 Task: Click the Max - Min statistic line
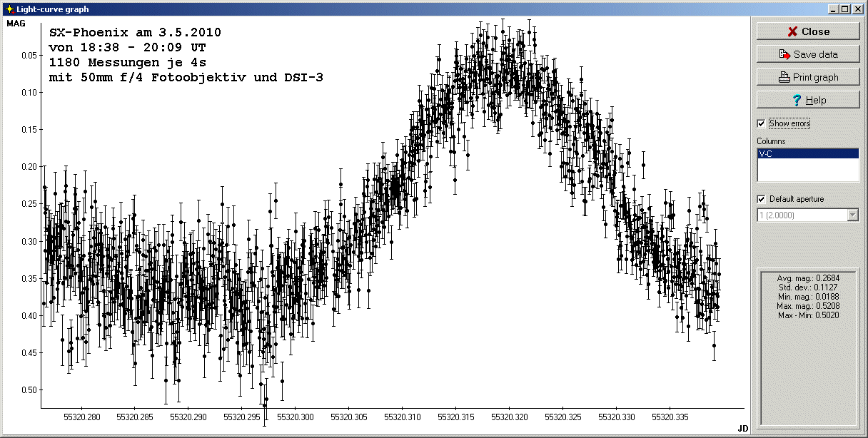[807, 315]
